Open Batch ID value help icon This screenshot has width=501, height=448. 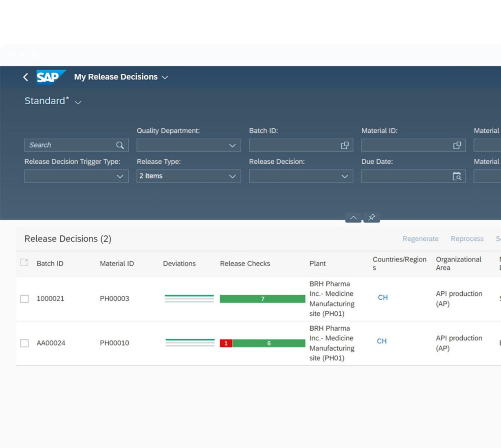(345, 145)
